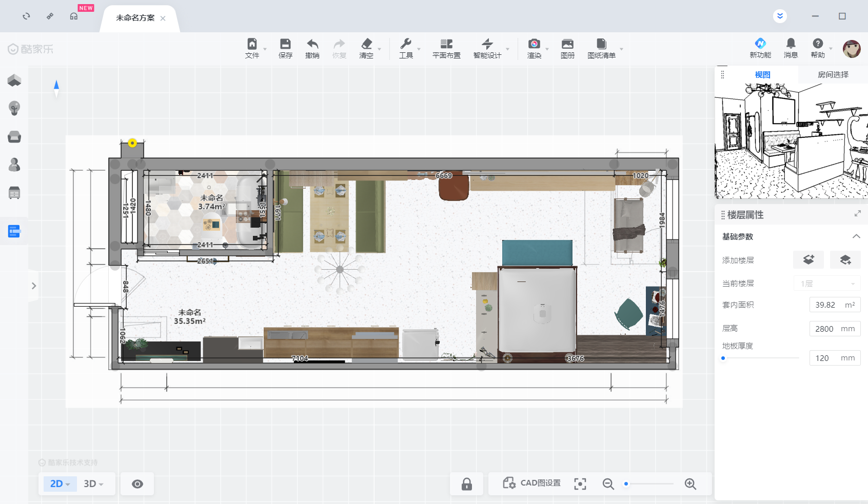
Task: Open the 工具 wrench tool
Action: (406, 44)
